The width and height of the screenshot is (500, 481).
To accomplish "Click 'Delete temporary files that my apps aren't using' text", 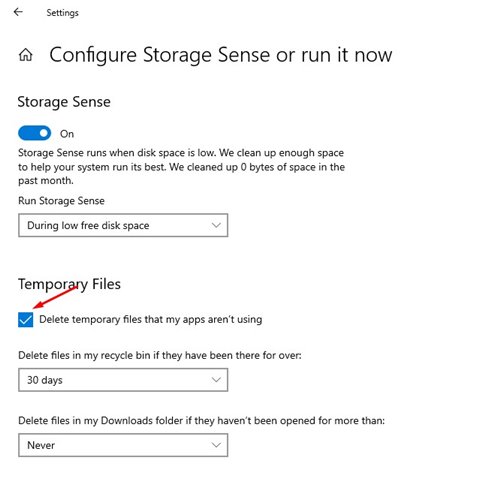I will 151,319.
